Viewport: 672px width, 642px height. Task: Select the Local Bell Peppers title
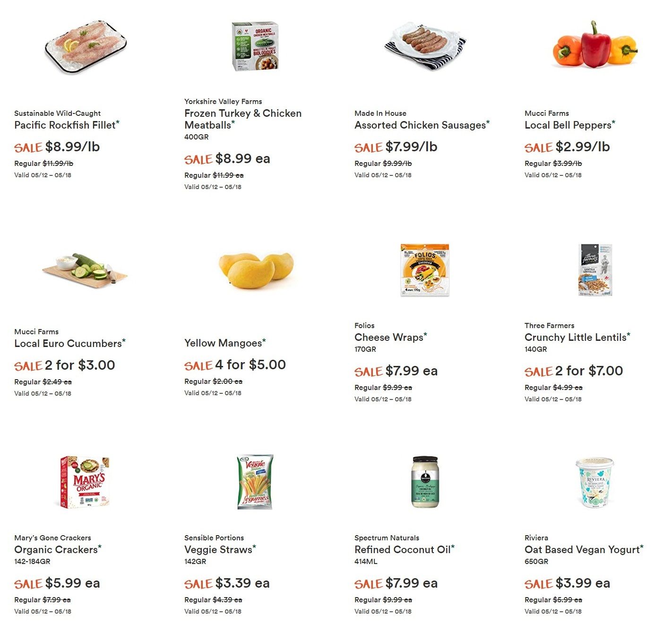(x=568, y=125)
